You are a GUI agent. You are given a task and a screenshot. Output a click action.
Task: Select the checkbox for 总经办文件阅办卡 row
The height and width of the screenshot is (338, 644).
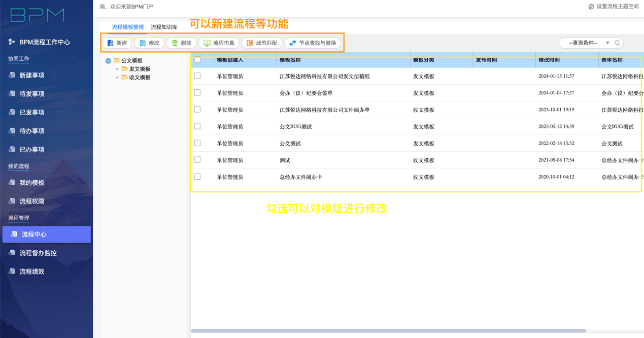197,177
